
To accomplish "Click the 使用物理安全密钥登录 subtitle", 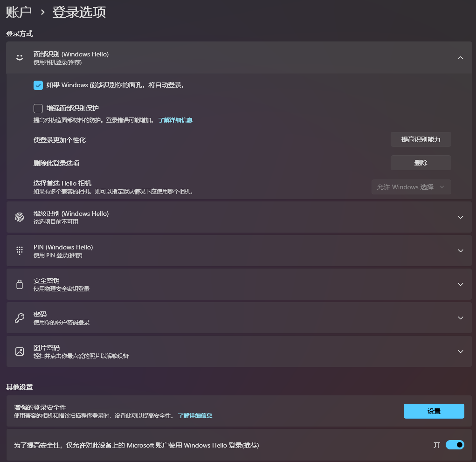I will coord(62,289).
